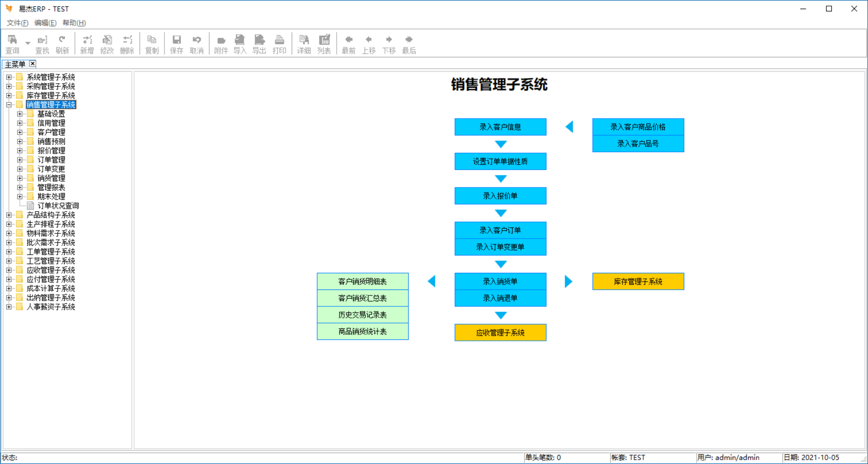
Task: Select the 信用管理 tree folder
Action: point(51,123)
